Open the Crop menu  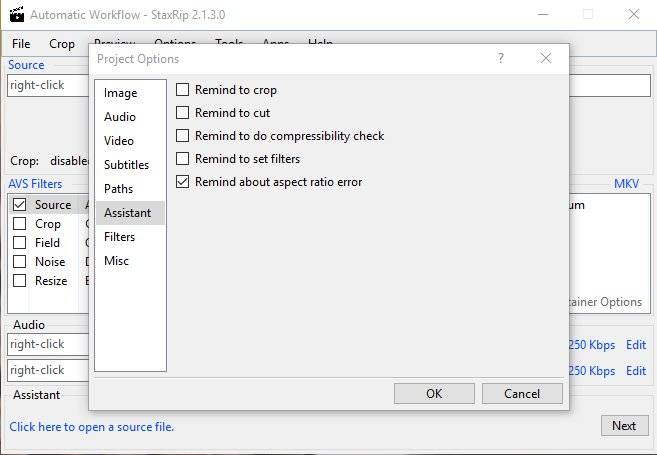click(62, 44)
